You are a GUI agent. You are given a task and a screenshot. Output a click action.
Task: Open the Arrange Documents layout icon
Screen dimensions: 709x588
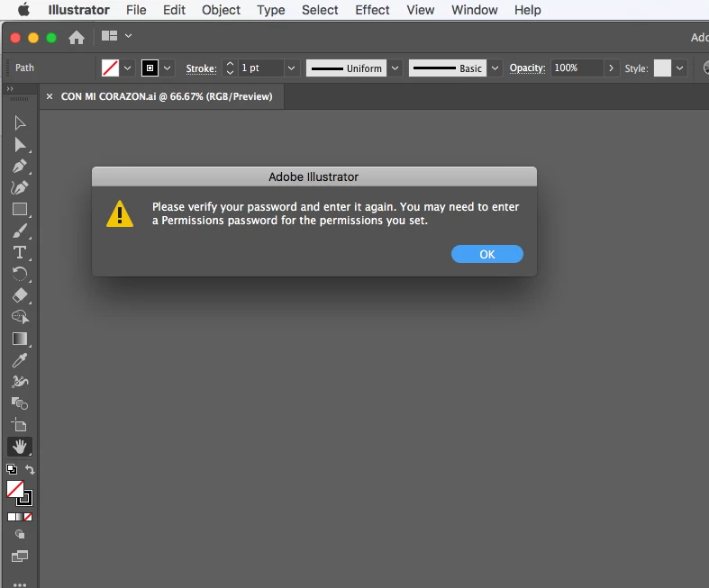[109, 36]
